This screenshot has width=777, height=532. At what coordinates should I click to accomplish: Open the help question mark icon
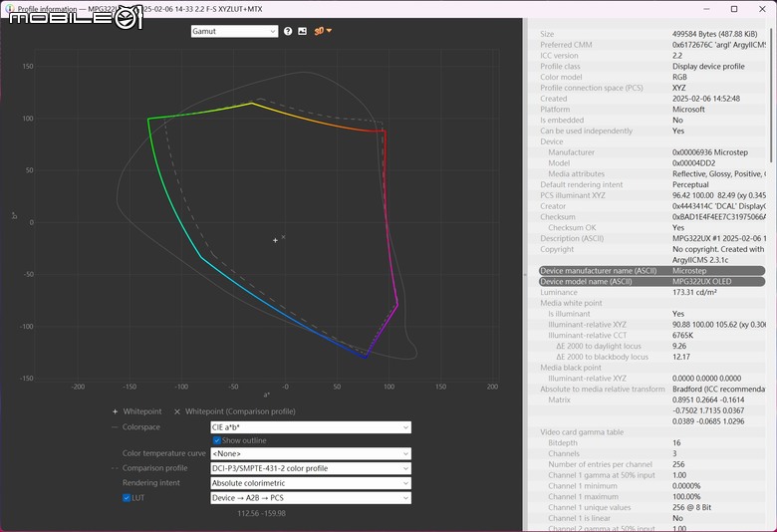(x=288, y=31)
